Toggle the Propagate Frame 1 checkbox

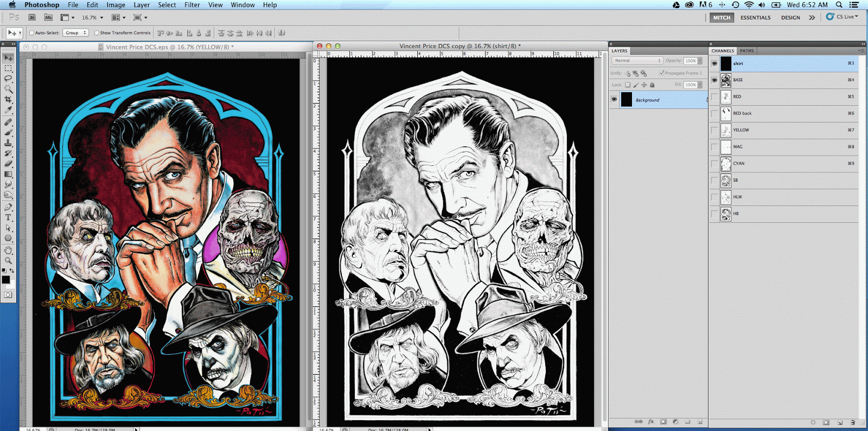[661, 73]
